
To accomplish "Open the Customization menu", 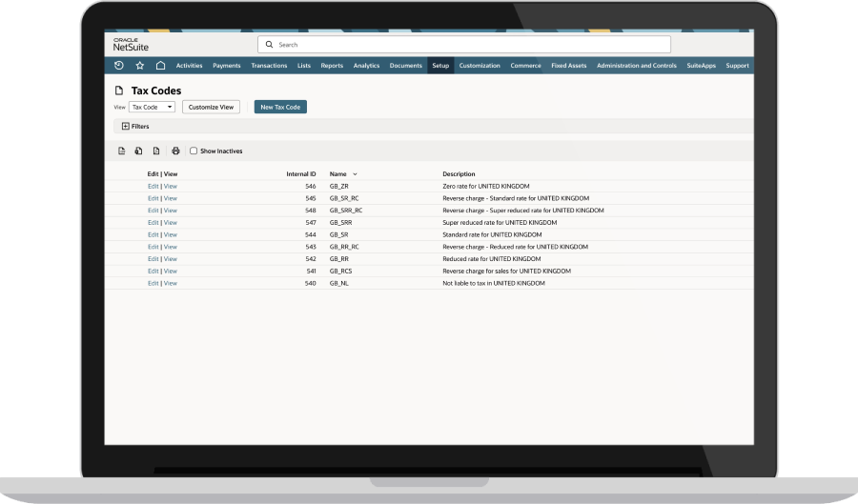I will pyautogui.click(x=480, y=66).
